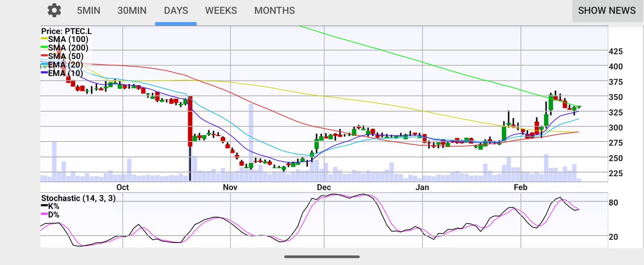
Task: Click the Dec date axis label
Action: 324,188
